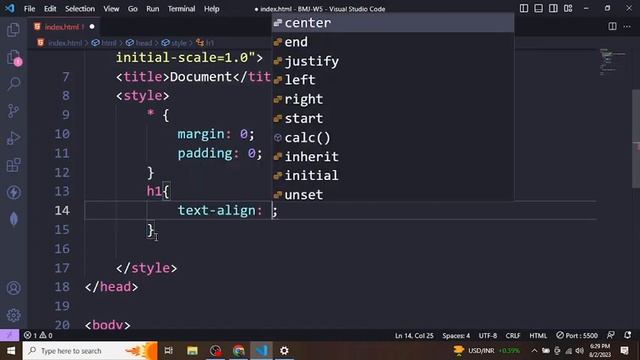
Task: Open the Go menu
Action: [133, 9]
